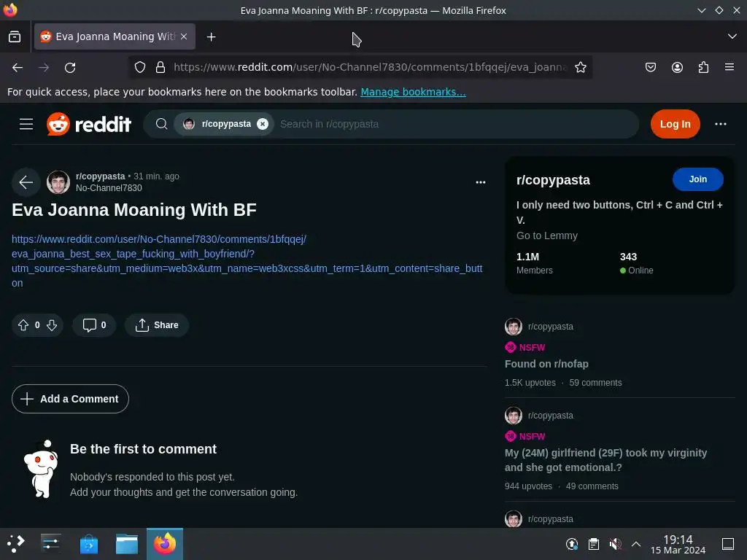Expand the hidden system tray icons
Viewport: 747px width, 560px height.
[x=636, y=544]
